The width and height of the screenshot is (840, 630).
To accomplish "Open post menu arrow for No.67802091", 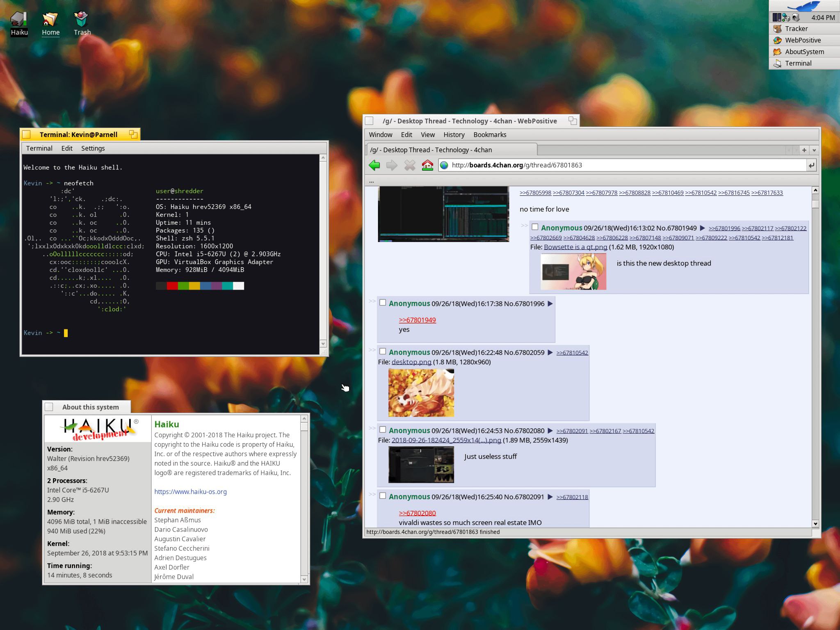I will coord(550,497).
